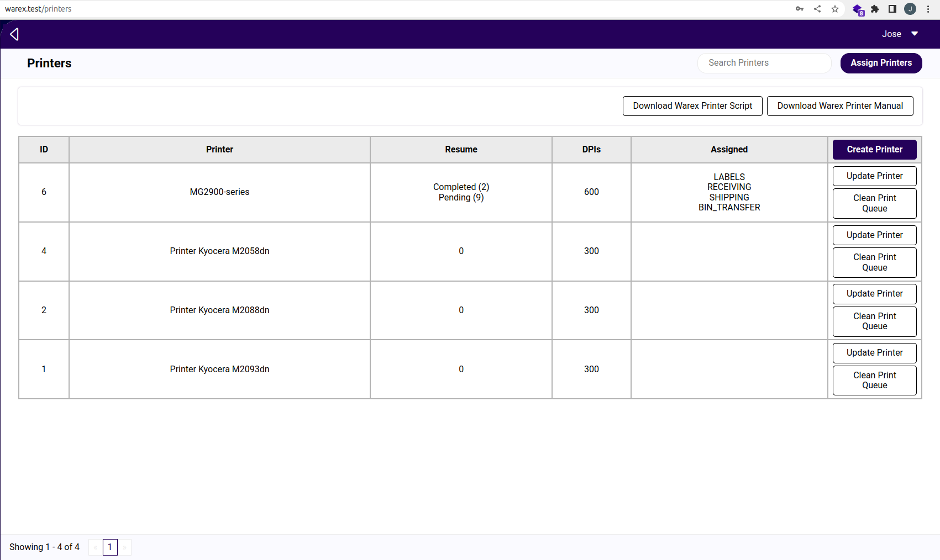940x560 pixels.
Task: Update Printer Kyocera M2058dn
Action: [874, 235]
